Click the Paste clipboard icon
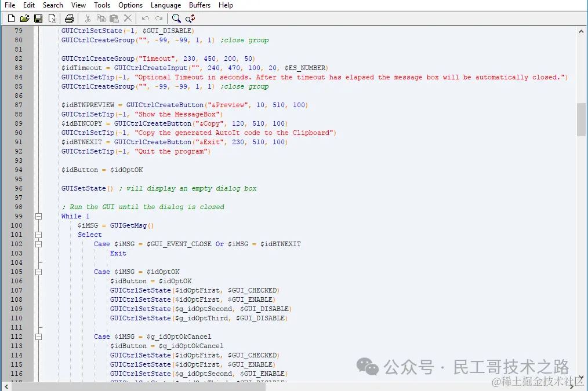This screenshot has height=391, width=588. click(x=114, y=18)
